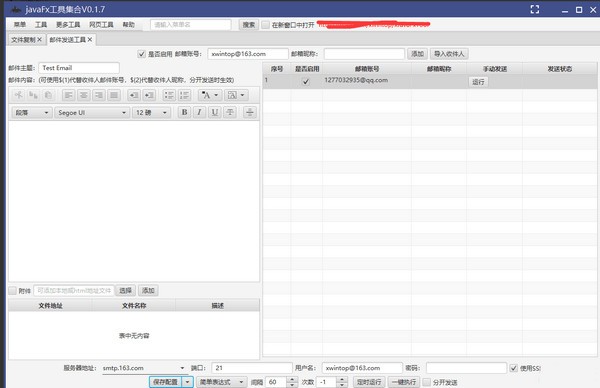
Task: Click the 一键执行 button
Action: 404,382
